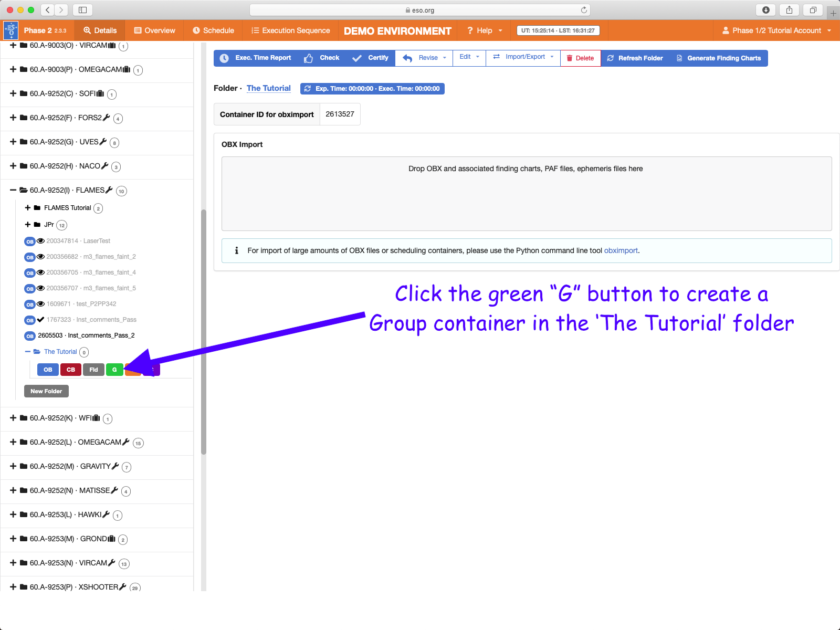This screenshot has width=840, height=630.
Task: Click the green G group container button
Action: (x=114, y=370)
